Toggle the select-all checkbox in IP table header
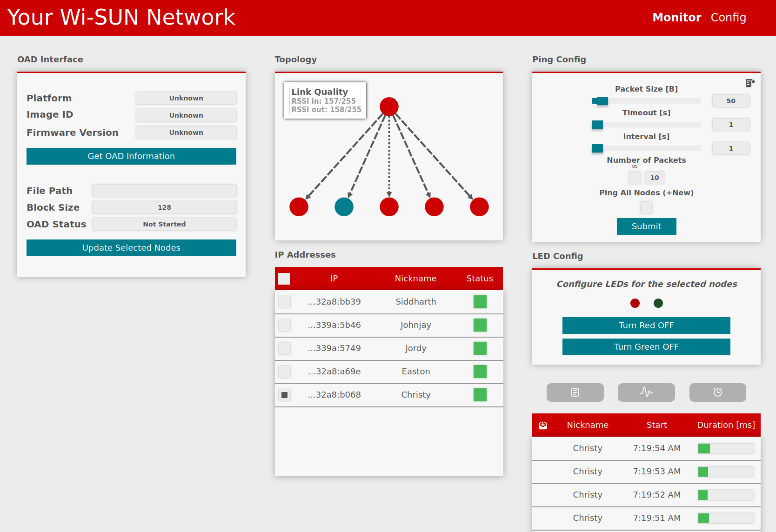This screenshot has height=532, width=776. point(284,279)
